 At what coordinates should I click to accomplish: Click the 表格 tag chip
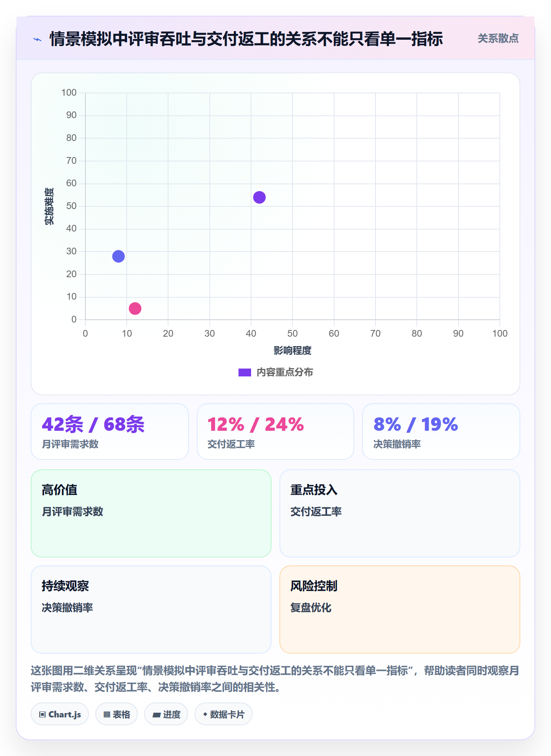tap(116, 714)
